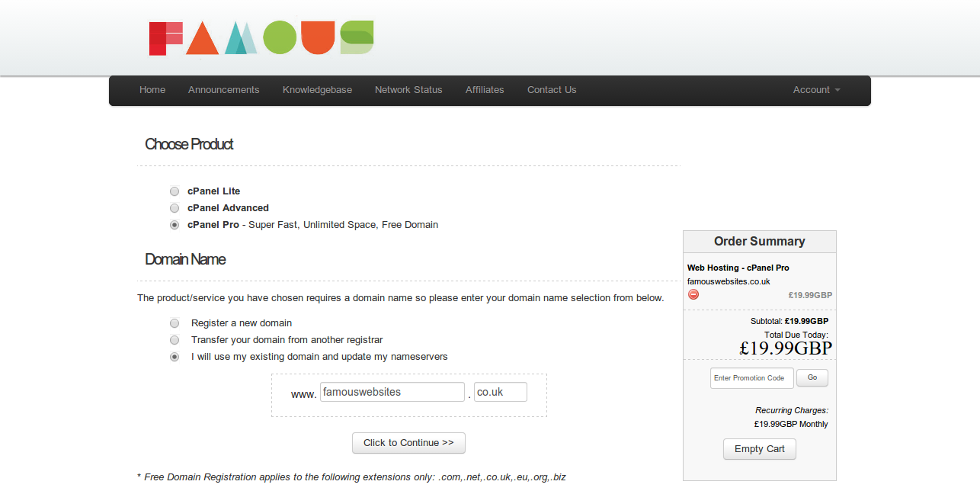
Task: Choose Register a new domain option
Action: click(175, 323)
